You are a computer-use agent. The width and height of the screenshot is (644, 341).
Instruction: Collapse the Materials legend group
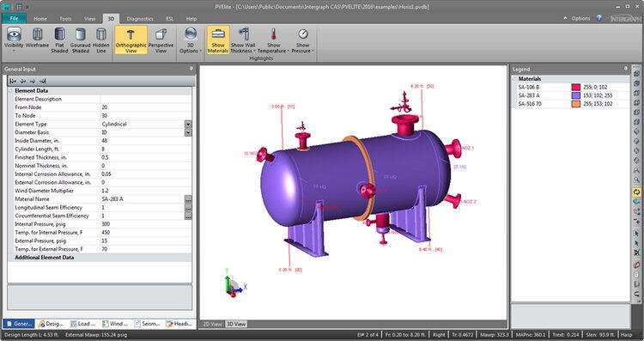pos(514,79)
